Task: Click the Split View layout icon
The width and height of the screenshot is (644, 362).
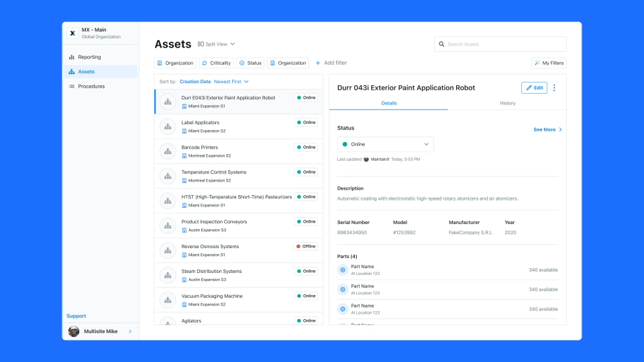Action: click(201, 44)
